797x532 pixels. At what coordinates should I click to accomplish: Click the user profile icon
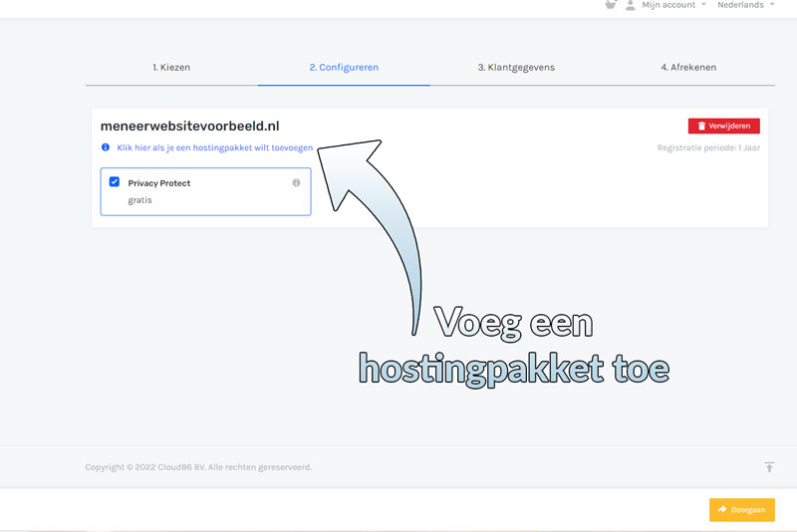coord(631,5)
